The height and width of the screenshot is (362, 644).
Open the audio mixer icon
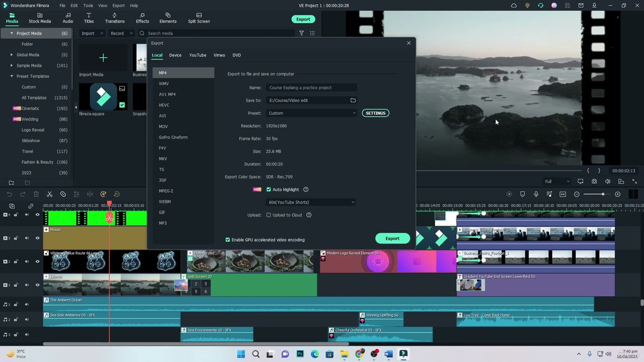click(x=549, y=194)
